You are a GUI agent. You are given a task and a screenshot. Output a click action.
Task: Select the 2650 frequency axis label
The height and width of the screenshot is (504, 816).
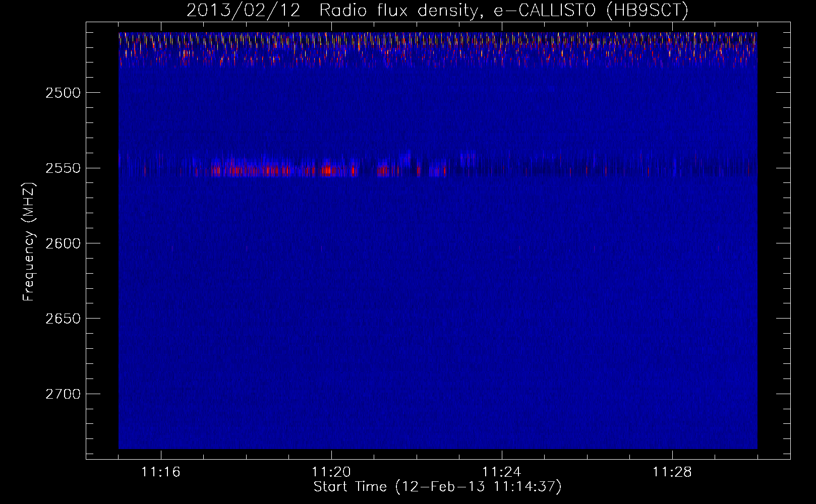click(63, 319)
